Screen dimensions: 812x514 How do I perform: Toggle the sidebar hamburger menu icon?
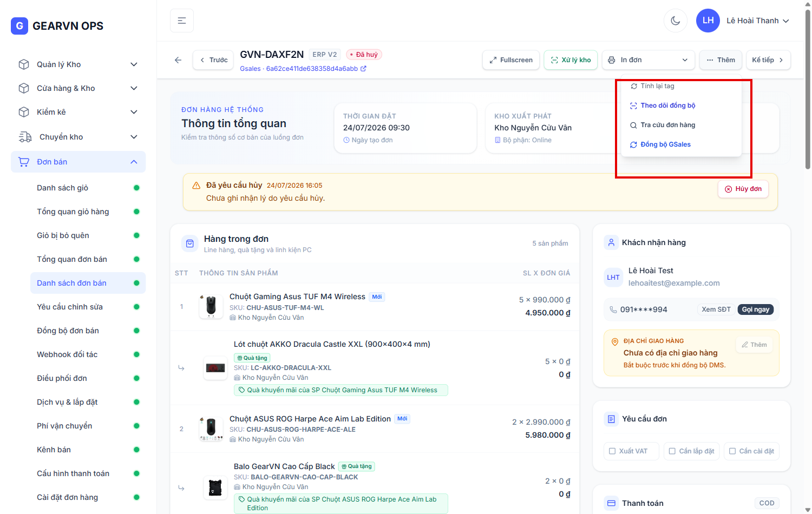click(182, 21)
